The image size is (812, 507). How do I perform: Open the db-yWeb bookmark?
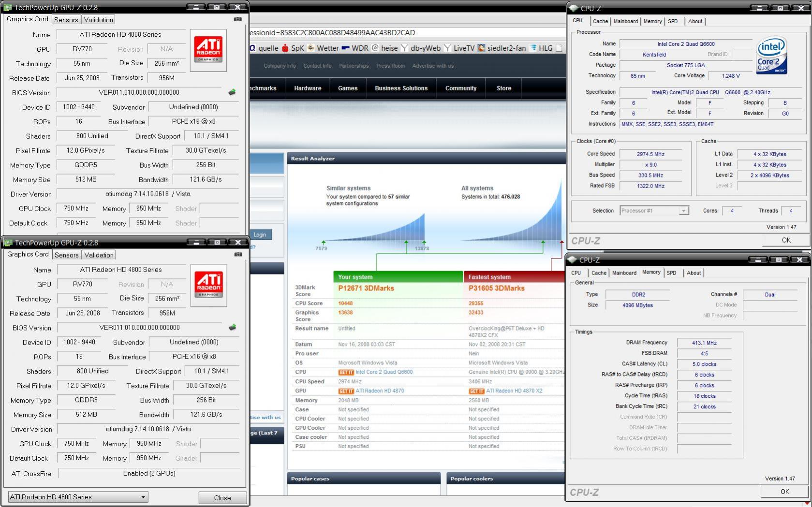point(421,48)
